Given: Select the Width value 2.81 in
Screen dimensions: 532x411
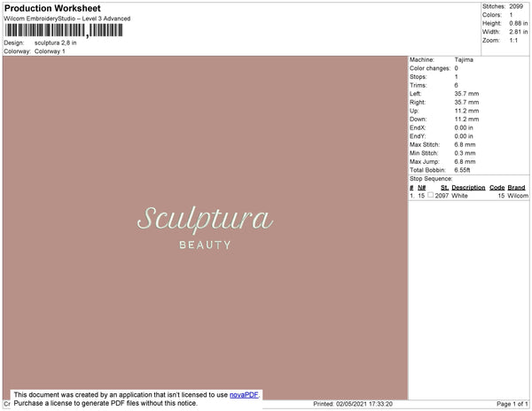Looking at the screenshot, I should (519, 32).
